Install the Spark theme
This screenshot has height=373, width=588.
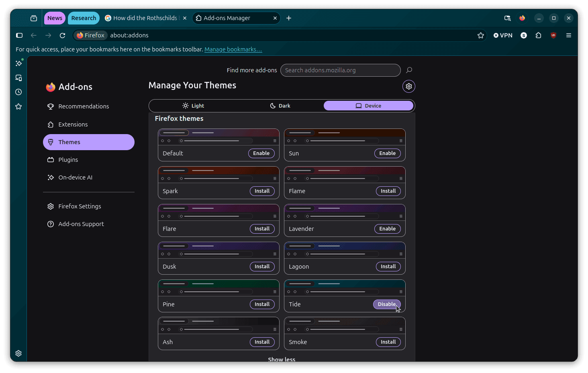[262, 191]
